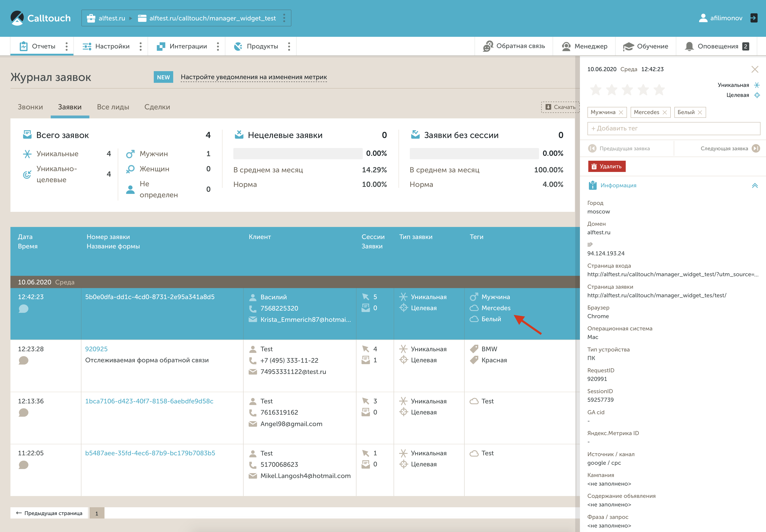Click the BMW tag icon
Screen dimensions: 766x532
[474, 349]
